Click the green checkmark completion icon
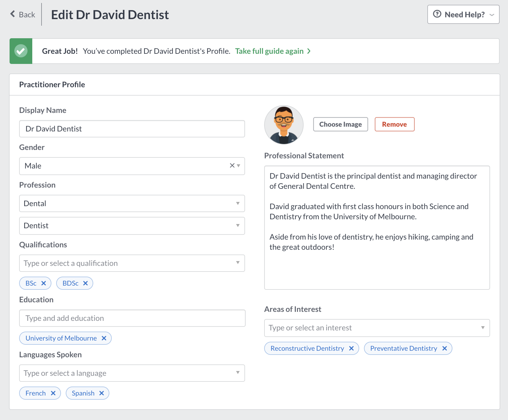The width and height of the screenshot is (508, 420). pyautogui.click(x=21, y=51)
